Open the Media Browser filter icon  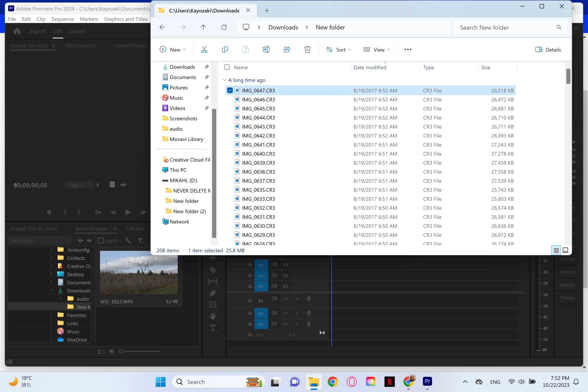tap(141, 240)
